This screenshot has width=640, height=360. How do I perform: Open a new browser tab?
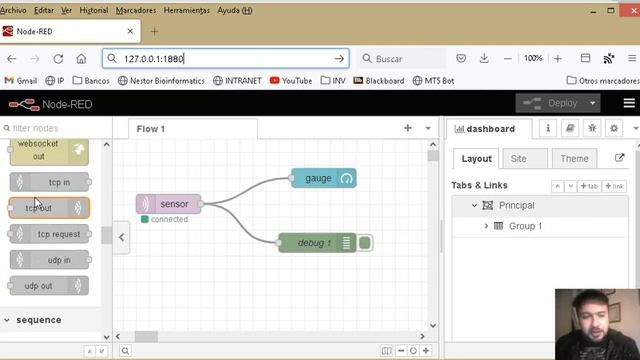[x=154, y=31]
